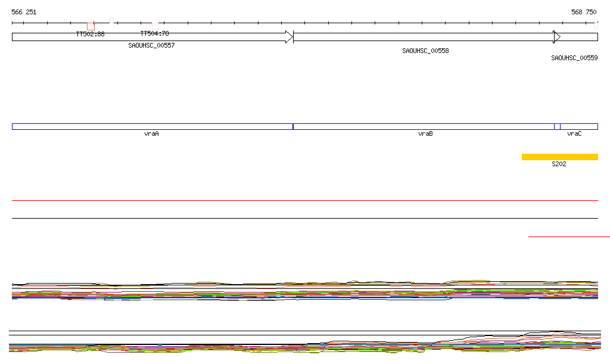Open the SAOUHSC_00558 gene label
Viewport: 610px width, 364px height.
click(425, 51)
